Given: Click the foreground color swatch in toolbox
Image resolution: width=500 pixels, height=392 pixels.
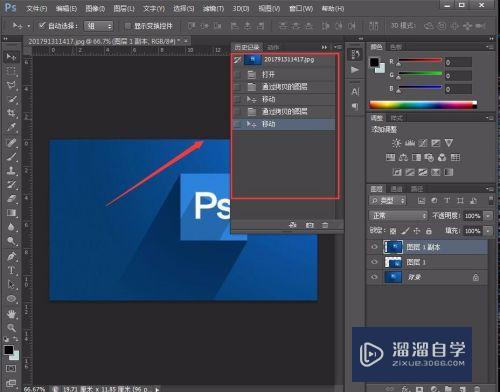Looking at the screenshot, I should point(9,350).
